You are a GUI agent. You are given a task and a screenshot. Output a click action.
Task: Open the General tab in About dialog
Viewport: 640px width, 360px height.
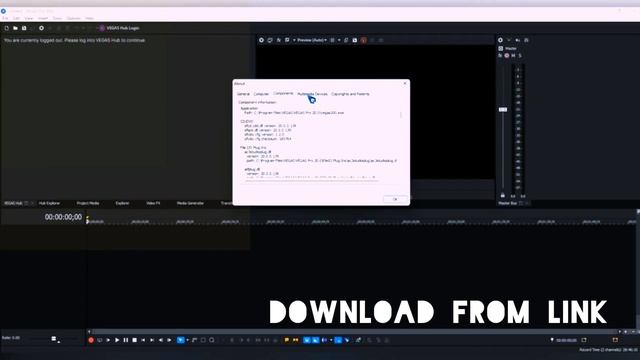pyautogui.click(x=243, y=94)
